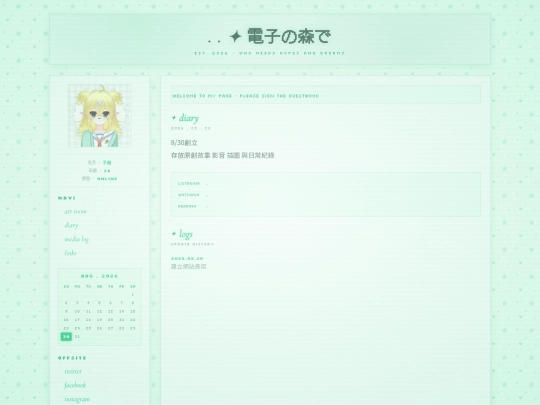Select day 1 in the calendar
The width and height of the screenshot is (540, 405).
(x=133, y=294)
